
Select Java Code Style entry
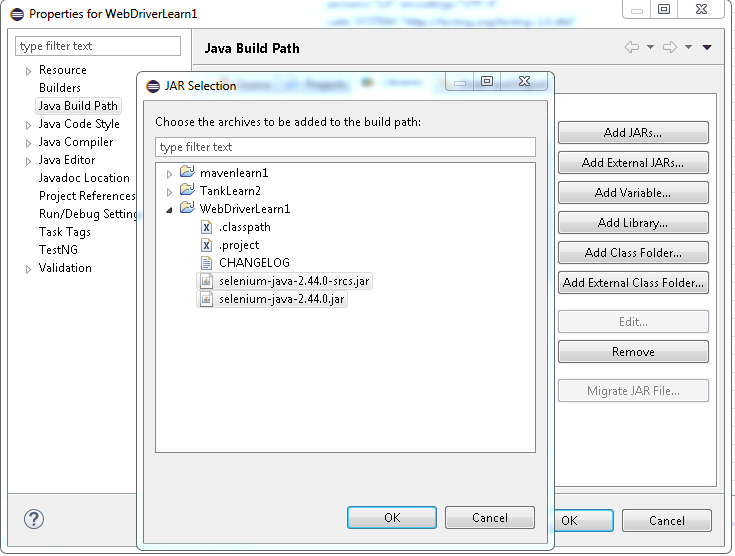tap(79, 124)
